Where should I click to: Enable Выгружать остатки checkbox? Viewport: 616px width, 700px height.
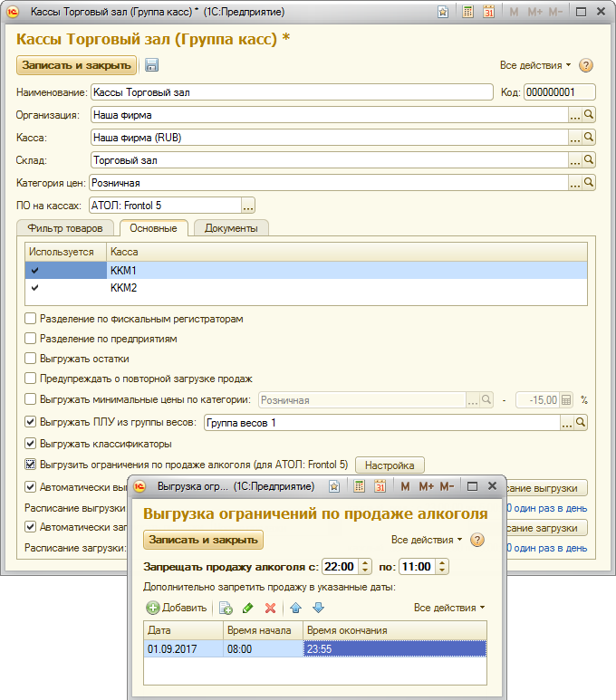(x=31, y=359)
